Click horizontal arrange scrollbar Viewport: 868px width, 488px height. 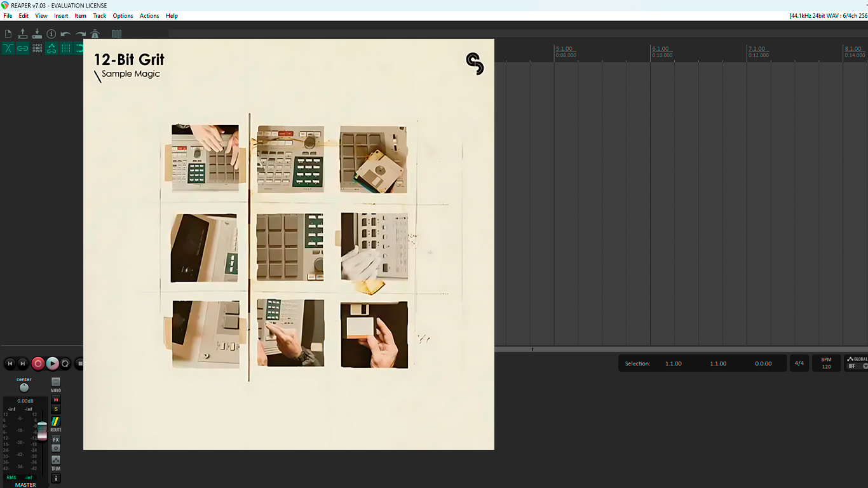click(681, 349)
